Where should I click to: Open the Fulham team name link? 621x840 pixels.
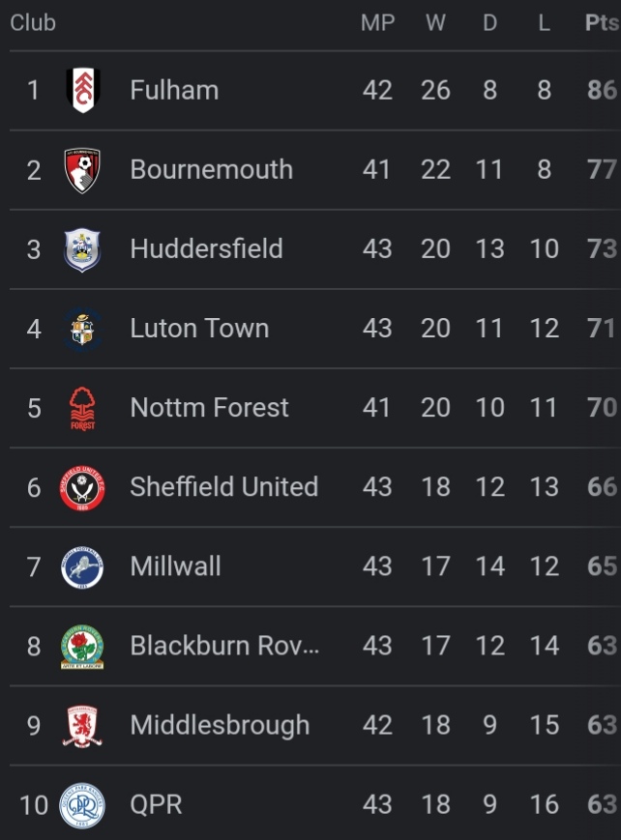tap(174, 90)
